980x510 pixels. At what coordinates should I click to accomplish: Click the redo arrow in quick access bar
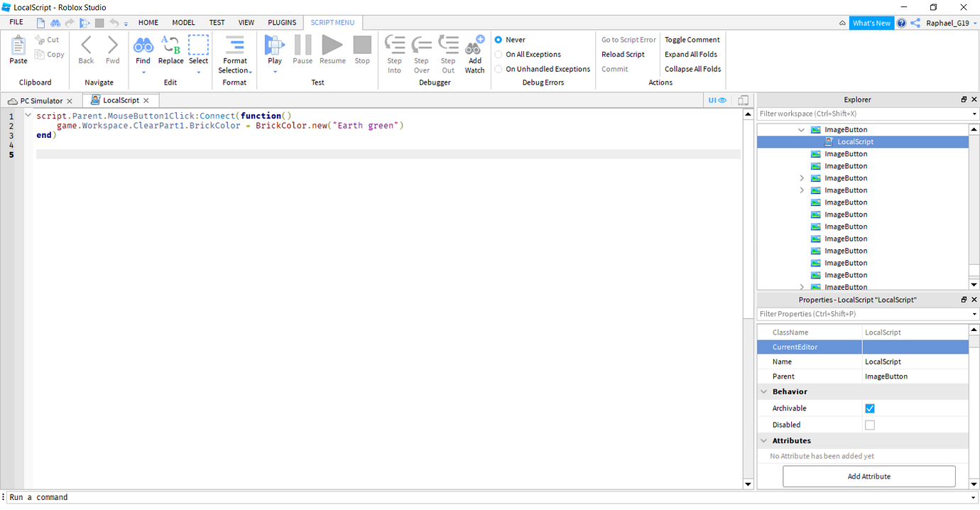(x=70, y=23)
